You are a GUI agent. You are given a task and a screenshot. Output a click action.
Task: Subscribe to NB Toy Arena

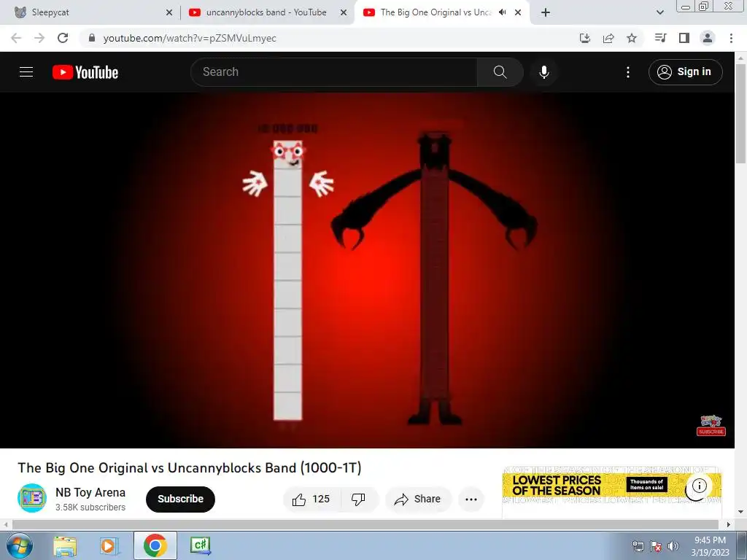point(181,499)
